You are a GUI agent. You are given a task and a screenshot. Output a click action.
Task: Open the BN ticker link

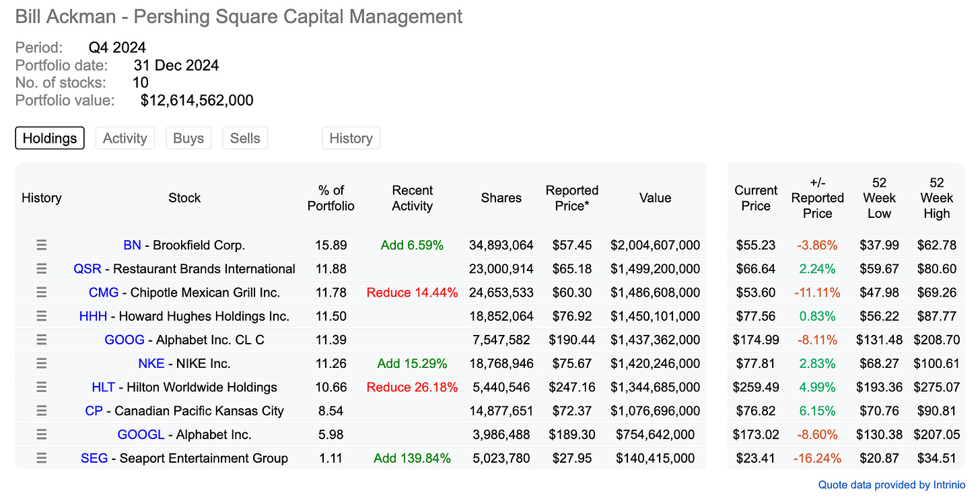132,245
